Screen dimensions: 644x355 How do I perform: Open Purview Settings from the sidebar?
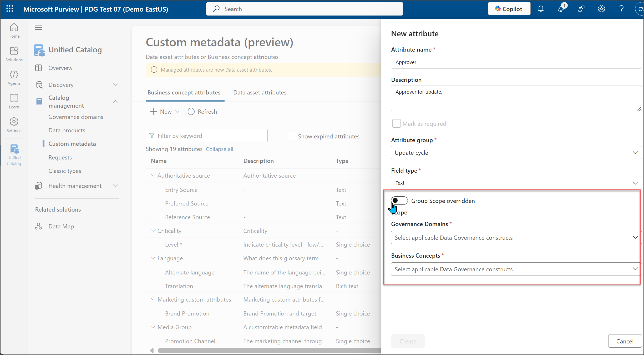14,124
